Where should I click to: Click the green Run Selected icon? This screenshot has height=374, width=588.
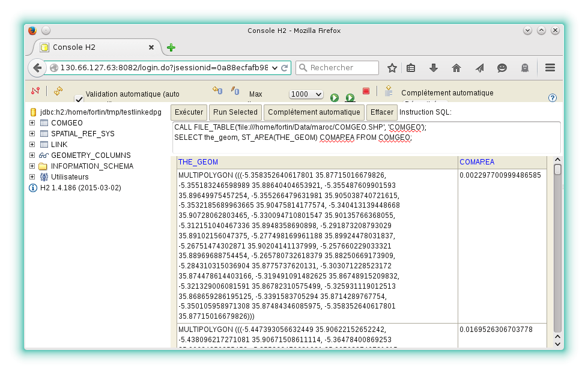click(350, 98)
